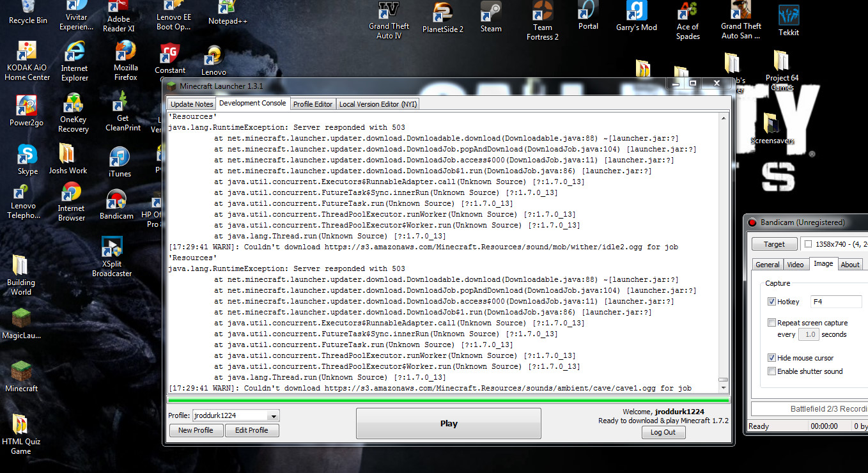Screen dimensions: 868x473
Task: Open Local Version Editor (NYI) tab
Action: pos(378,104)
